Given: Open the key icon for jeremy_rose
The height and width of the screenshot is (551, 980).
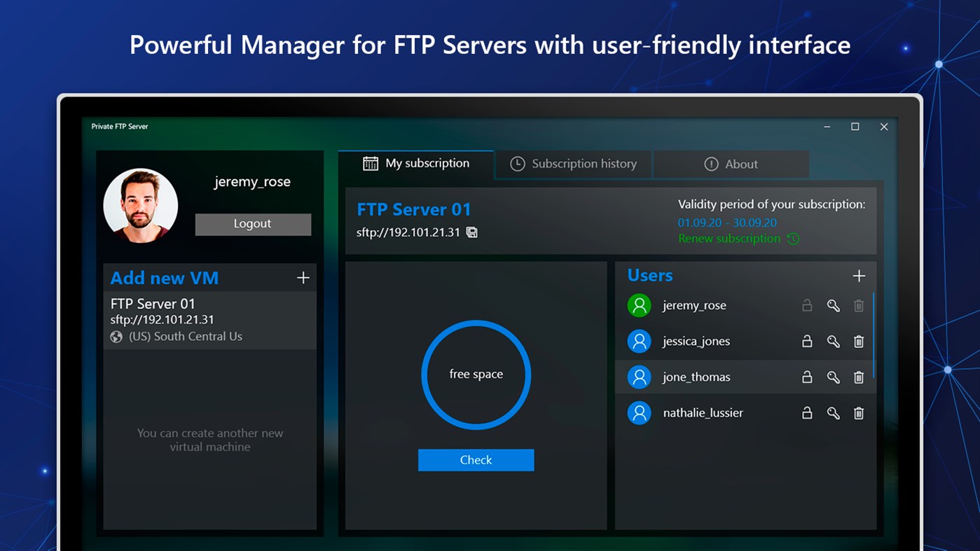Looking at the screenshot, I should [833, 305].
